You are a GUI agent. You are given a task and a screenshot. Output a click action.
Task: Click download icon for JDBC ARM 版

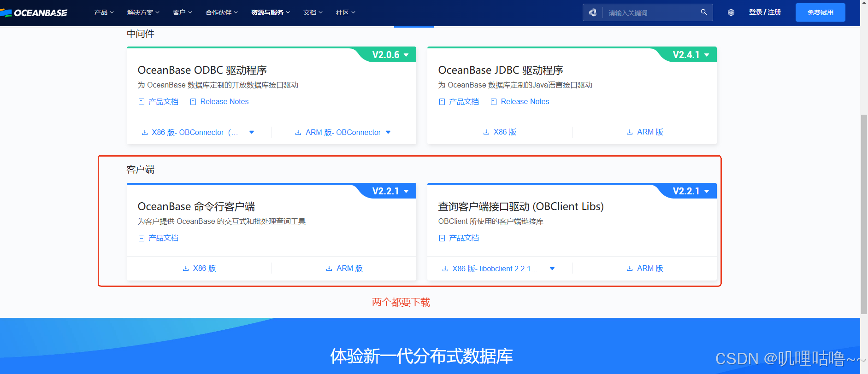pos(630,132)
